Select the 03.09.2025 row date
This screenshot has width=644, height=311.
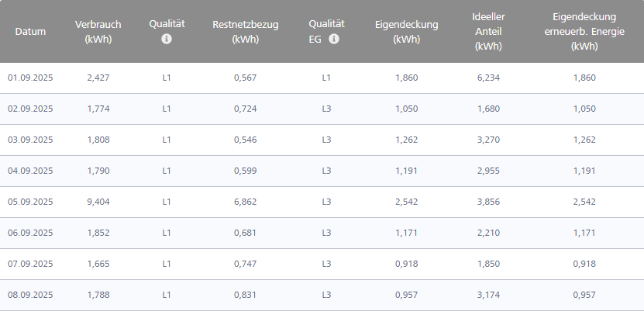click(30, 140)
